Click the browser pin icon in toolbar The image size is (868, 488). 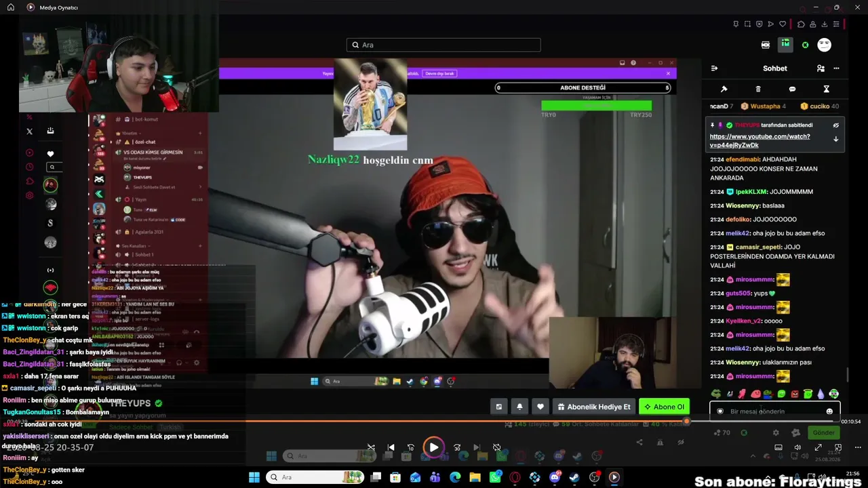coord(736,24)
